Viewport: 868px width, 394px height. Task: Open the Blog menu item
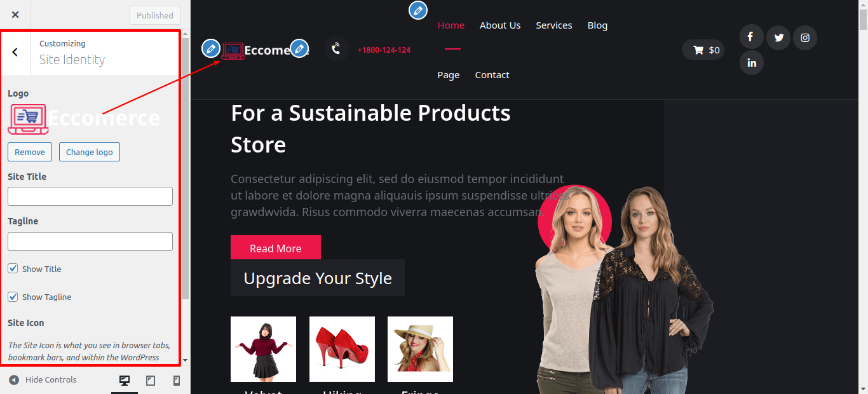click(597, 25)
